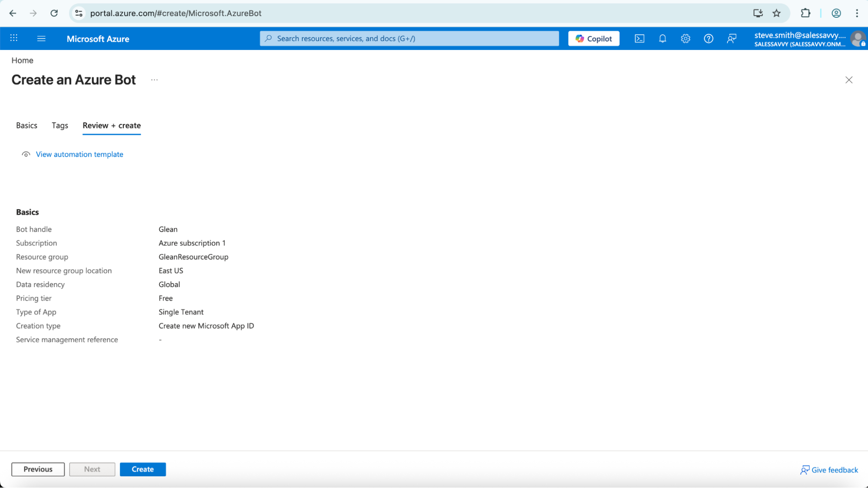Image resolution: width=868 pixels, height=488 pixels.
Task: Click the Service management reference label
Action: point(67,340)
